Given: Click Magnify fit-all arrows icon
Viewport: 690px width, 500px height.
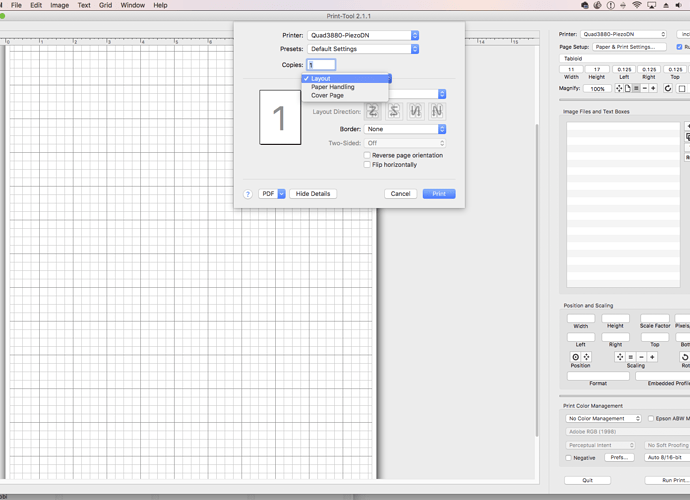Looking at the screenshot, I should tap(619, 88).
